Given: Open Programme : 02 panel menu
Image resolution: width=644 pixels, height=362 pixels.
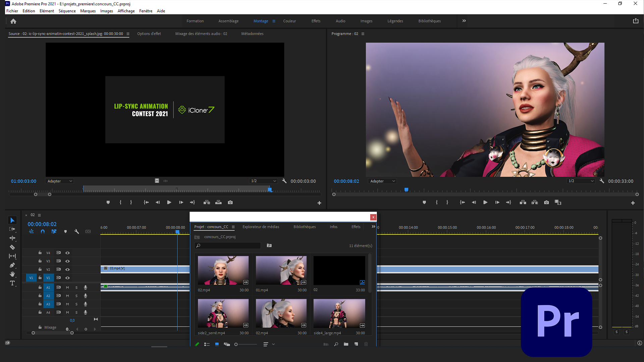Looking at the screenshot, I should point(363,34).
